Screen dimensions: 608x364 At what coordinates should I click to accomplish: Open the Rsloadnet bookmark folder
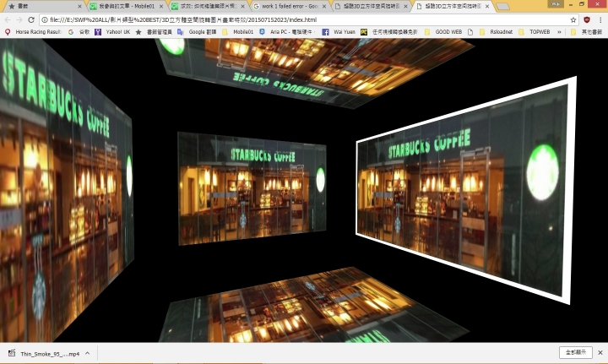(x=497, y=32)
